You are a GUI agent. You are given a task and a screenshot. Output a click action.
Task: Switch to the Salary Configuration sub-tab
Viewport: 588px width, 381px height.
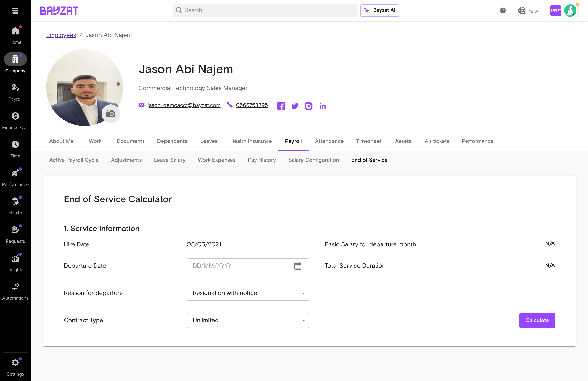pyautogui.click(x=314, y=160)
